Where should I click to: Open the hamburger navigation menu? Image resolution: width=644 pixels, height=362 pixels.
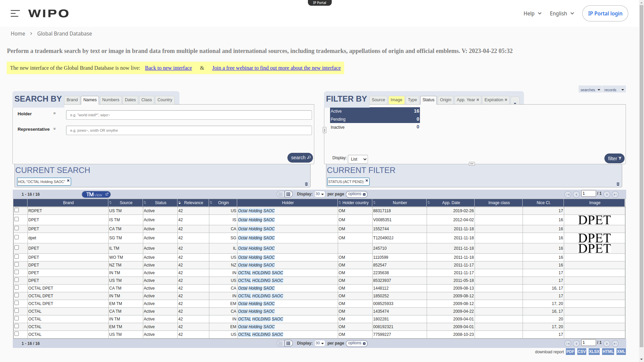pyautogui.click(x=15, y=13)
